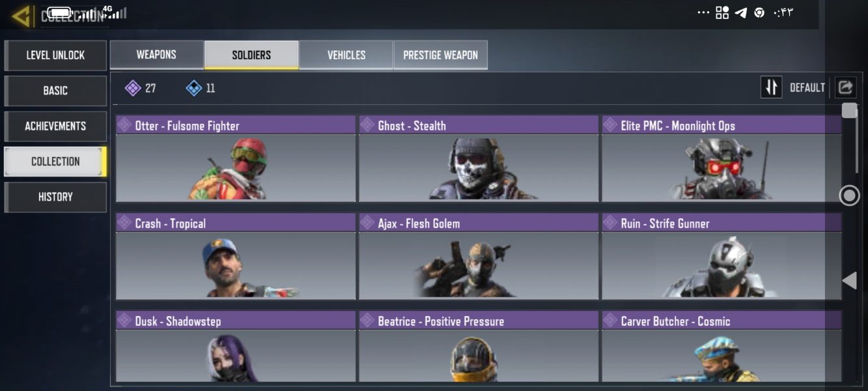Choose Otter - Fulsome Fighter soldier card
The height and width of the screenshot is (391, 868).
coord(236,158)
